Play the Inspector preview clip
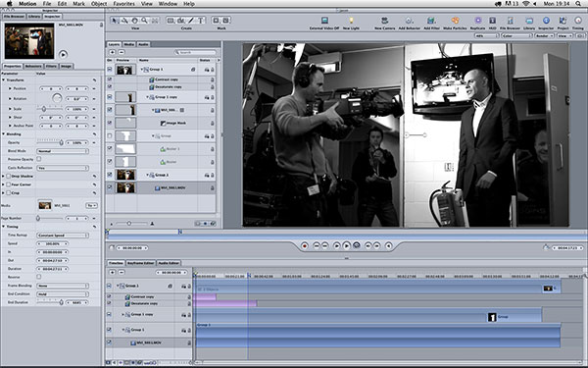 pos(63,54)
